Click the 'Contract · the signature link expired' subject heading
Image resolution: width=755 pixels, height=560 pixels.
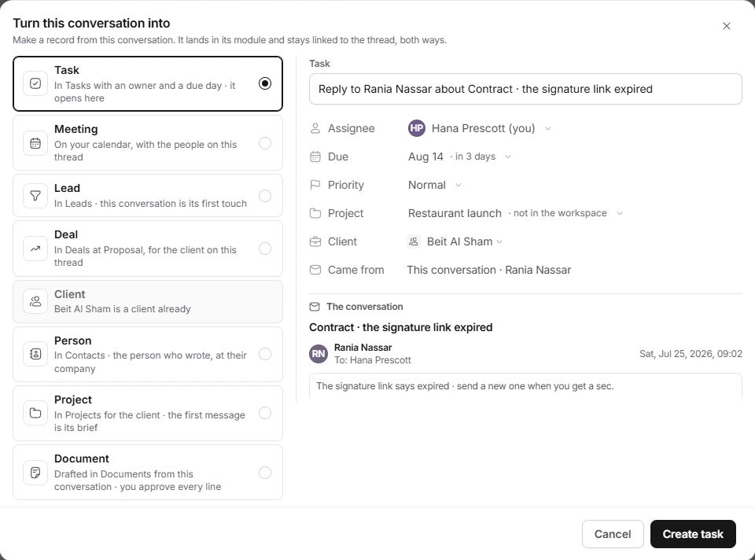tap(400, 327)
